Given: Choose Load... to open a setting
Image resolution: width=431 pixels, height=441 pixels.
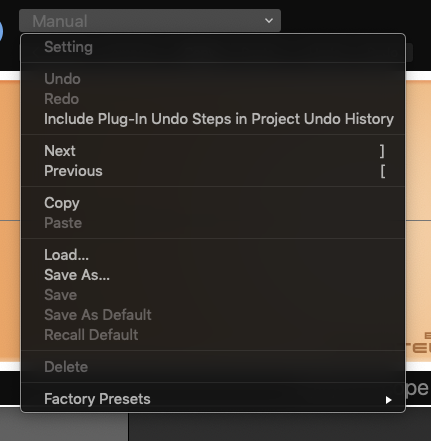Looking at the screenshot, I should (213, 255).
